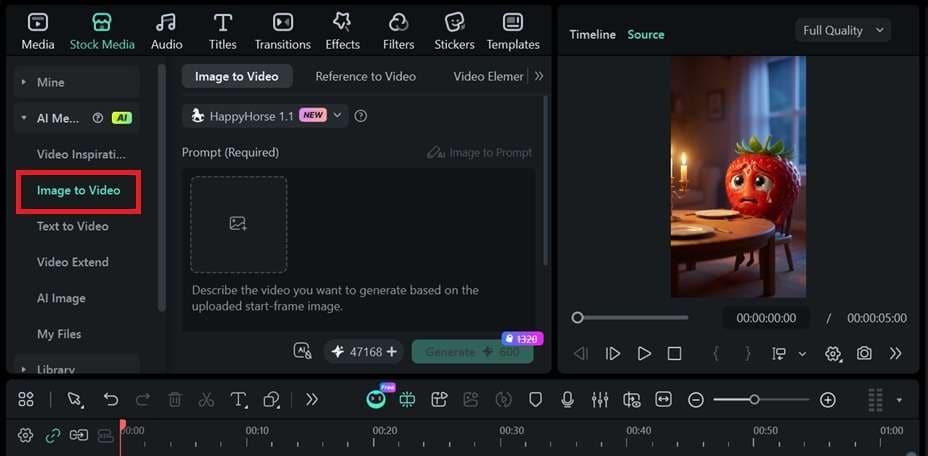Open audio mixer icon
This screenshot has width=928, height=456.
pos(600,400)
